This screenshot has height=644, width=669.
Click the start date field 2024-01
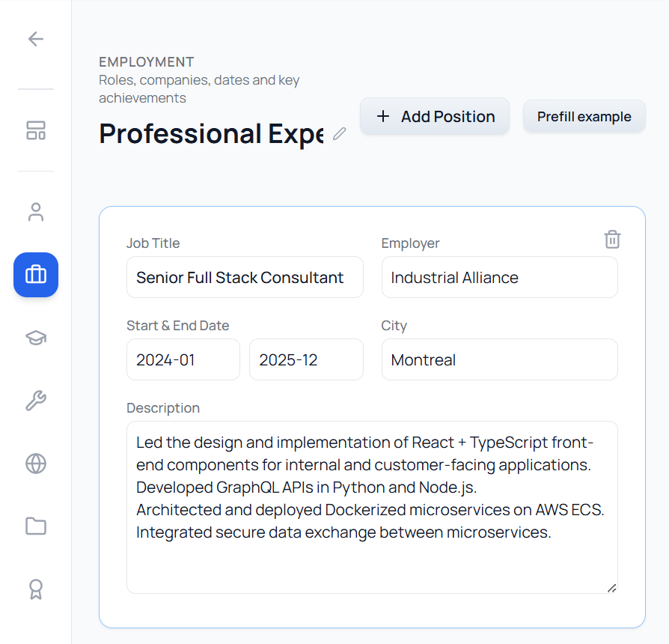183,360
